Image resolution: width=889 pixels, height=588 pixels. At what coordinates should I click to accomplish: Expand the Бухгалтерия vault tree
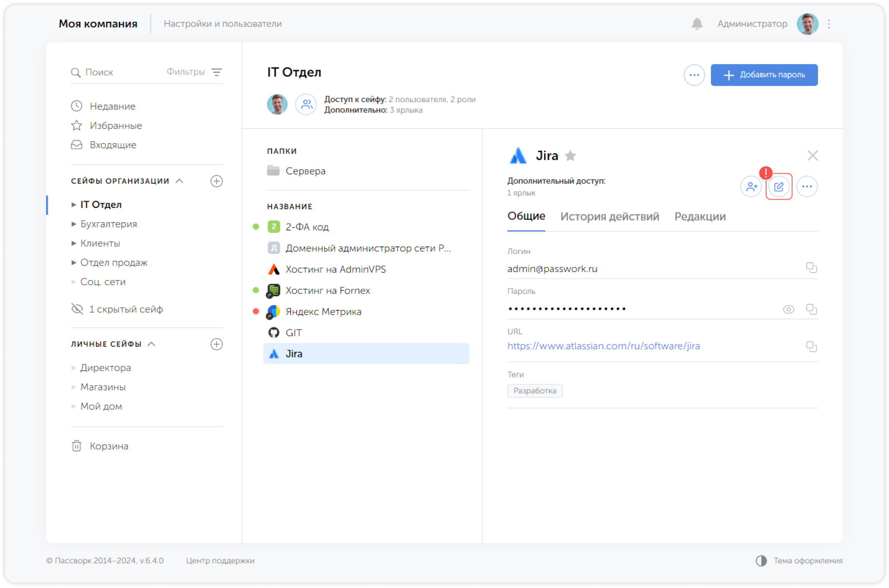pos(74,224)
